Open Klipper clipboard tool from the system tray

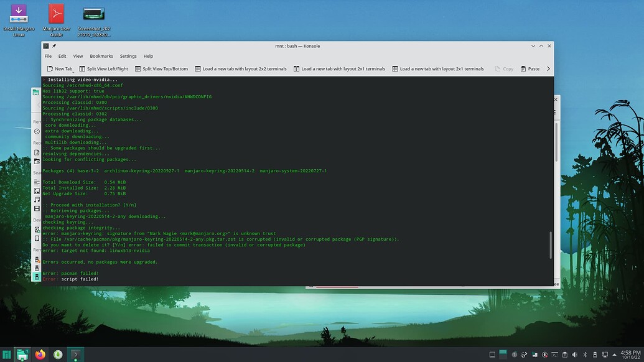(x=564, y=355)
